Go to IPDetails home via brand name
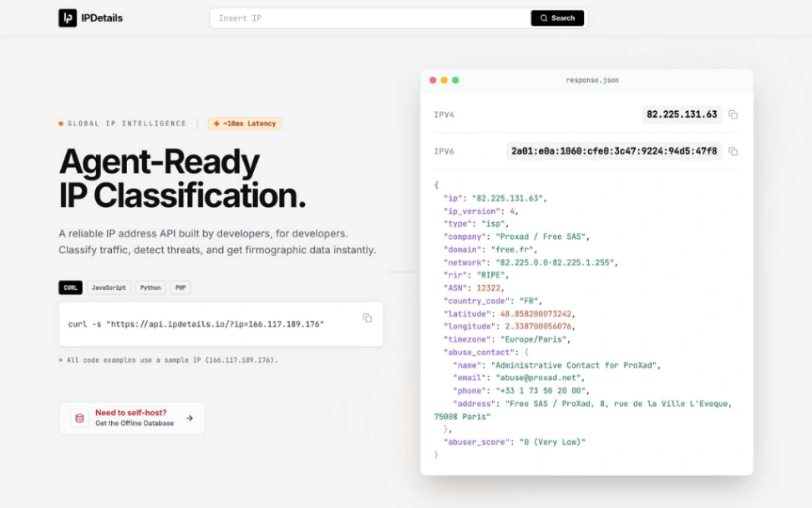This screenshot has width=812, height=508. tap(102, 18)
